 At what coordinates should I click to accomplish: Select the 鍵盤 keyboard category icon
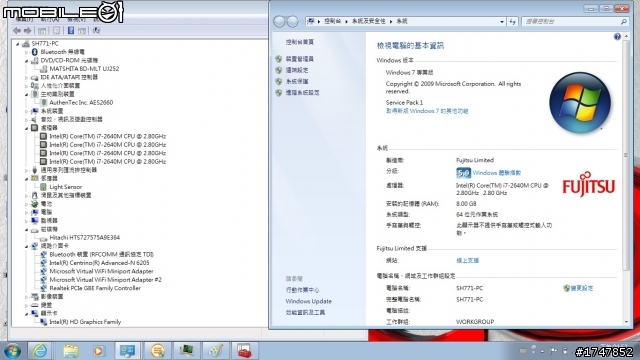35,305
